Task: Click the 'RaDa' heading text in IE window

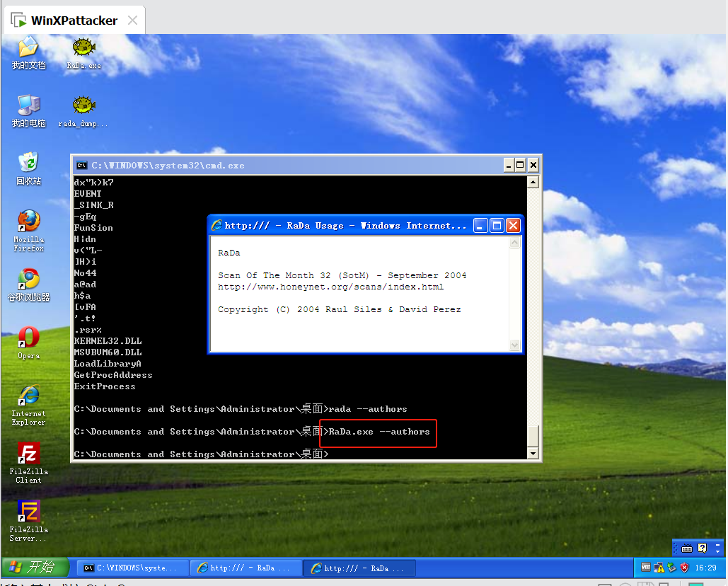Action: [x=229, y=253]
